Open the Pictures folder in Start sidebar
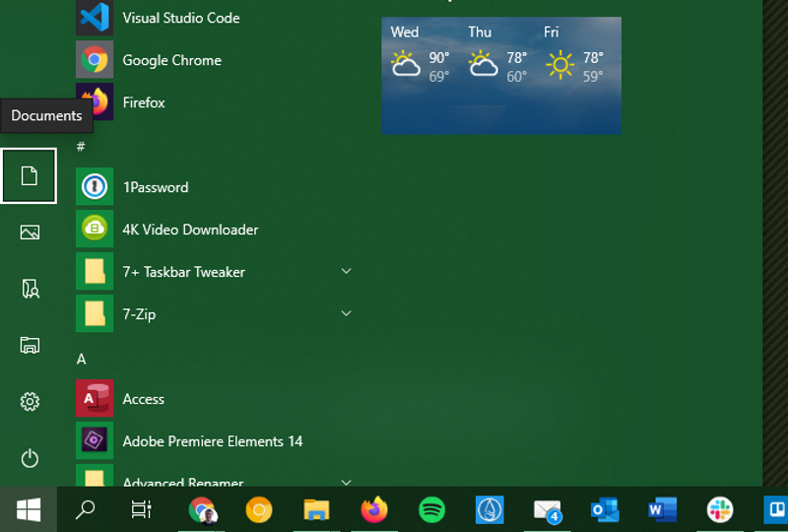This screenshot has width=788, height=532. [x=30, y=233]
